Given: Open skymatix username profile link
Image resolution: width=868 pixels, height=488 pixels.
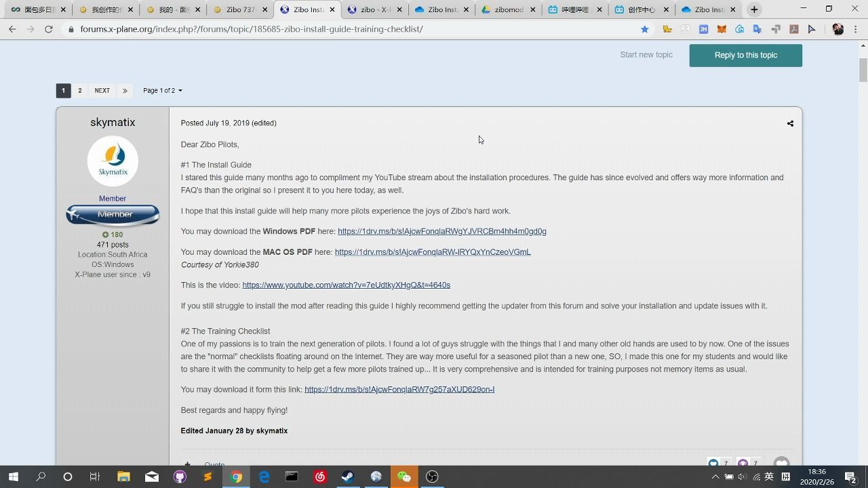Looking at the screenshot, I should pos(113,123).
